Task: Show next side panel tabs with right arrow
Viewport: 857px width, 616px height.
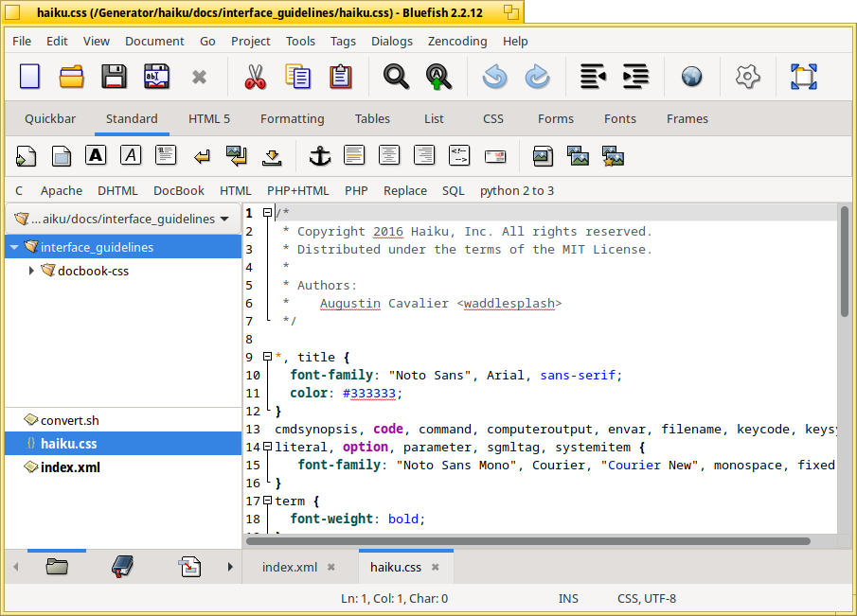Action: [x=230, y=567]
